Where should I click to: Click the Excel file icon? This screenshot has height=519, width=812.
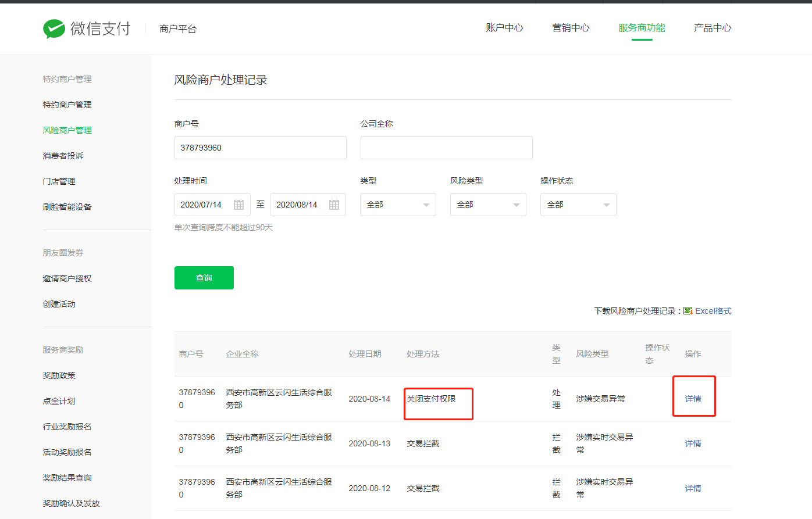pyautogui.click(x=688, y=311)
